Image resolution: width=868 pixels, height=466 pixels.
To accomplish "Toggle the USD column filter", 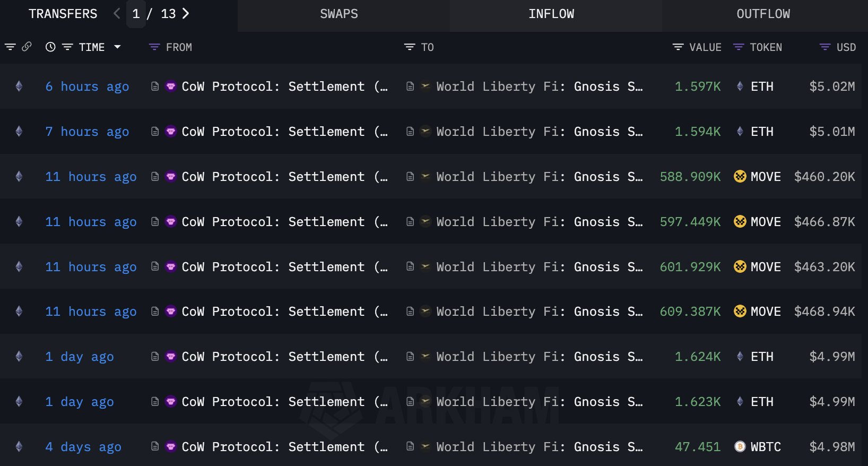I will tap(825, 47).
